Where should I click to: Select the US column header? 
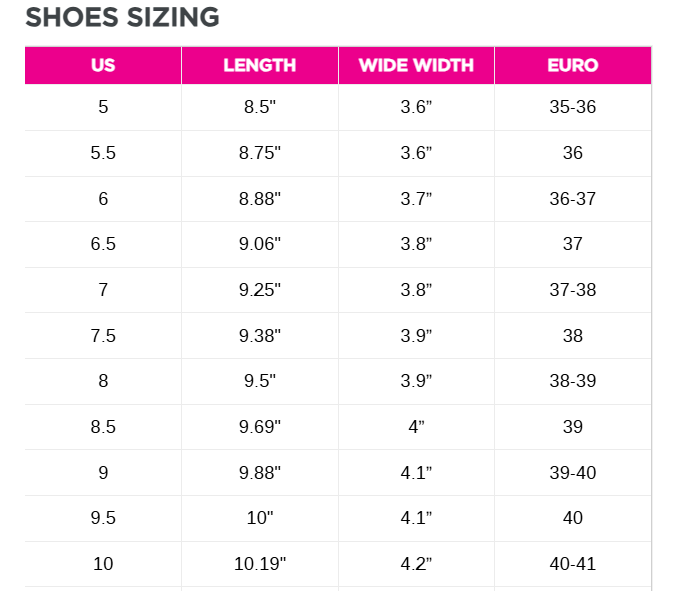click(103, 66)
